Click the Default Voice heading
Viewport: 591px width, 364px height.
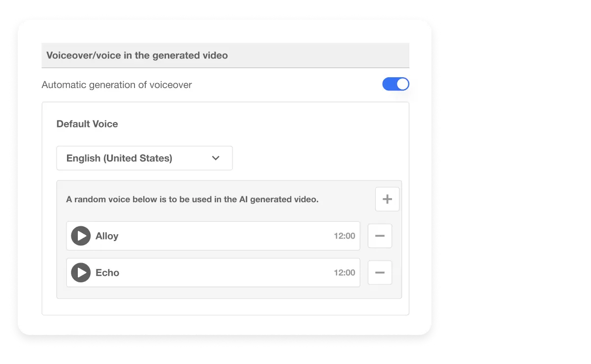tap(87, 123)
